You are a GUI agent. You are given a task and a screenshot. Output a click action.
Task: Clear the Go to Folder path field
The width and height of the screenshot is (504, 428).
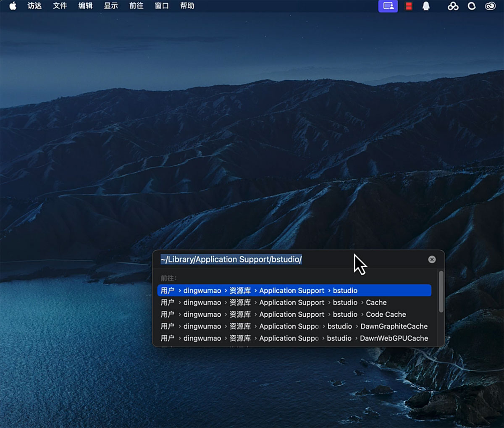pos(432,260)
